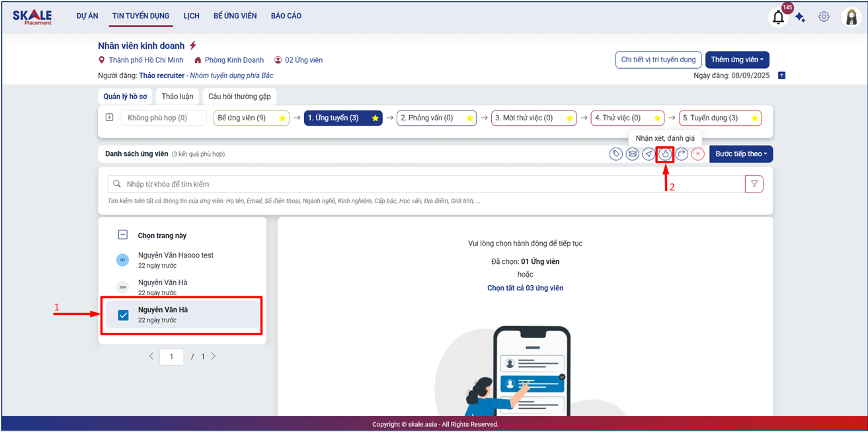Open the 'Bước tiếp theo' dropdown
Image resolution: width=868 pixels, height=432 pixels.
pos(740,154)
